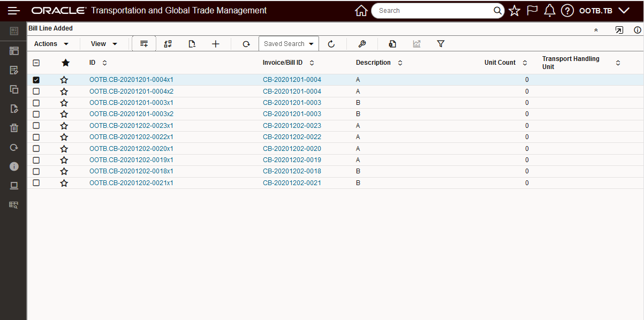
Task: Open the View menu
Action: pyautogui.click(x=103, y=43)
